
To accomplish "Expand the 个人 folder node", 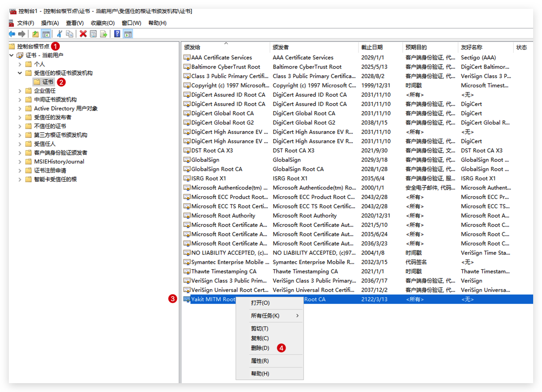I will [20, 64].
